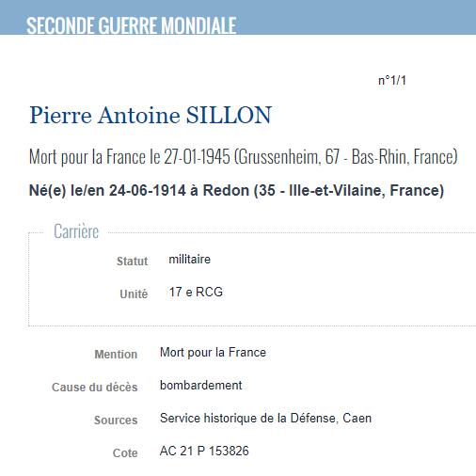Click the Cause du décès label
Viewport: 476px width, 476px height.
94,388
